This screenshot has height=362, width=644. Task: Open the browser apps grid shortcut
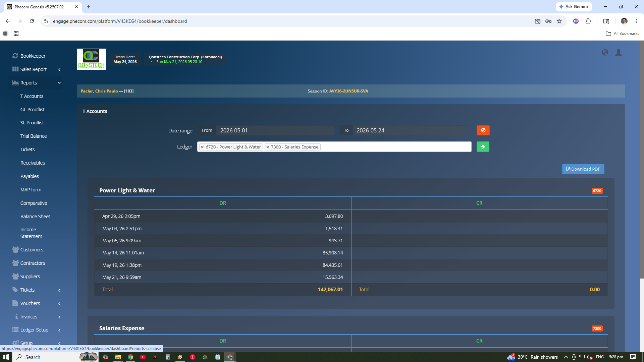click(16, 34)
